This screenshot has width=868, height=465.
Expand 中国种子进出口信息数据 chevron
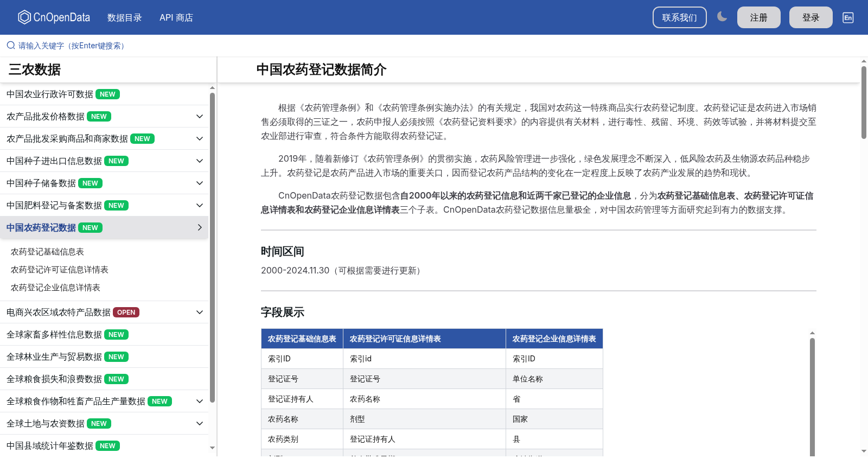[200, 161]
